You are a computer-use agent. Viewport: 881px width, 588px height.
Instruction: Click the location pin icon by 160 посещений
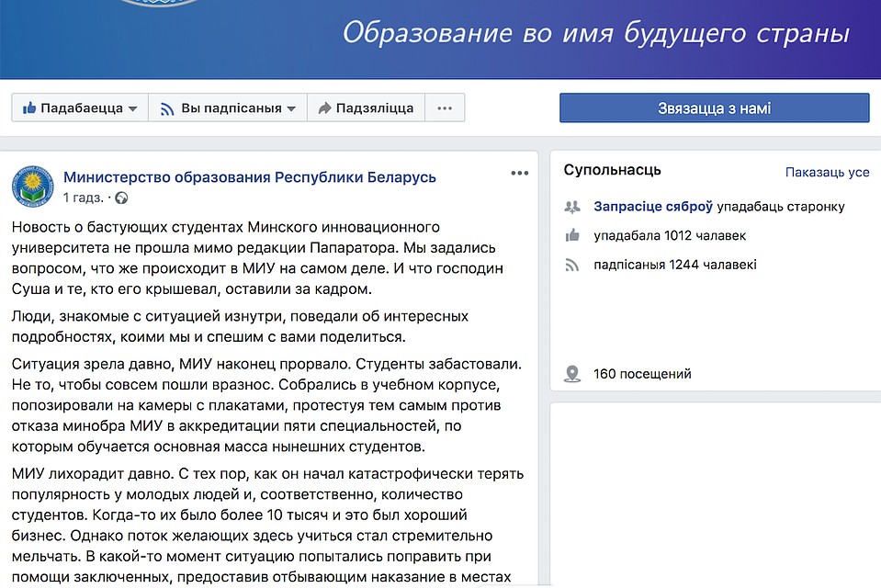572,374
